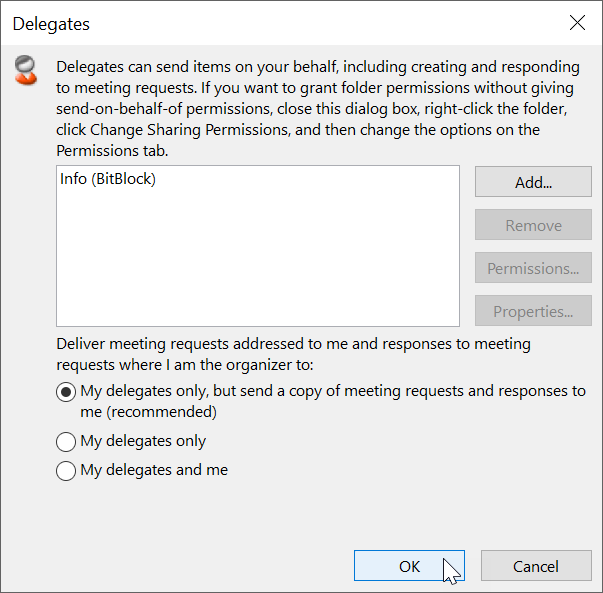The image size is (603, 593).
Task: Click the Properties... button
Action: [x=533, y=311]
